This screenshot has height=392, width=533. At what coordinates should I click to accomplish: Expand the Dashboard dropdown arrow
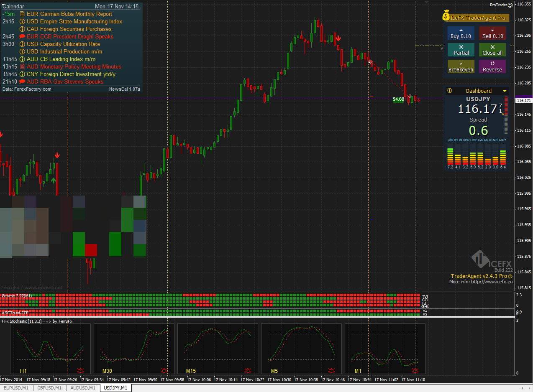point(505,91)
